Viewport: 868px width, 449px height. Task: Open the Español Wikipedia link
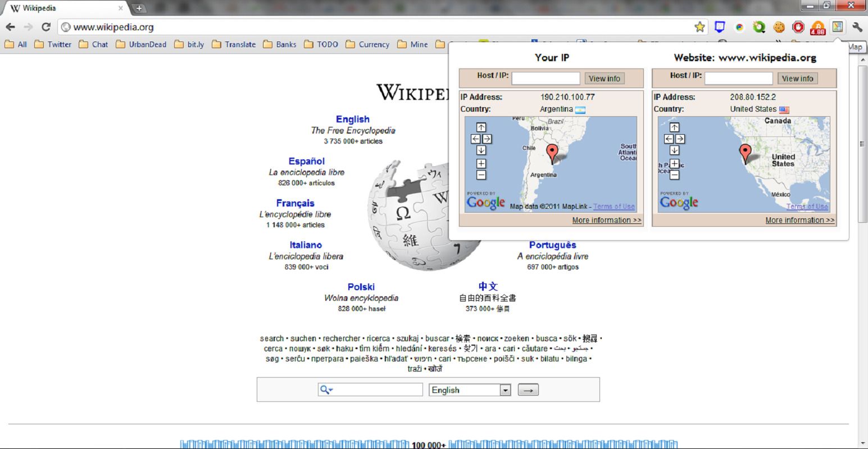(x=307, y=161)
